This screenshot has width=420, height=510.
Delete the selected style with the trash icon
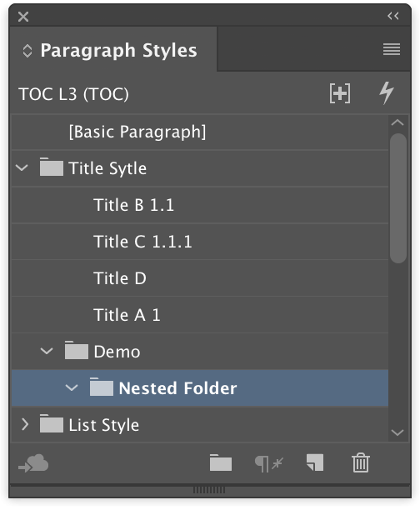(x=361, y=462)
